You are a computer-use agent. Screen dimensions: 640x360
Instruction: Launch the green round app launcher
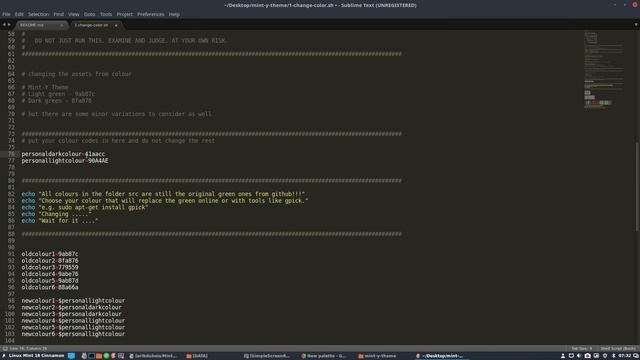106,356
